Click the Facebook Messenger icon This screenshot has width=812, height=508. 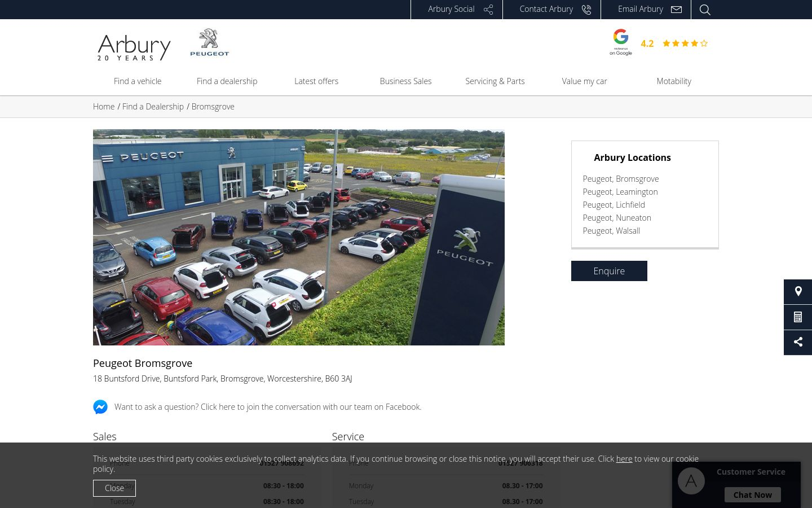click(100, 407)
